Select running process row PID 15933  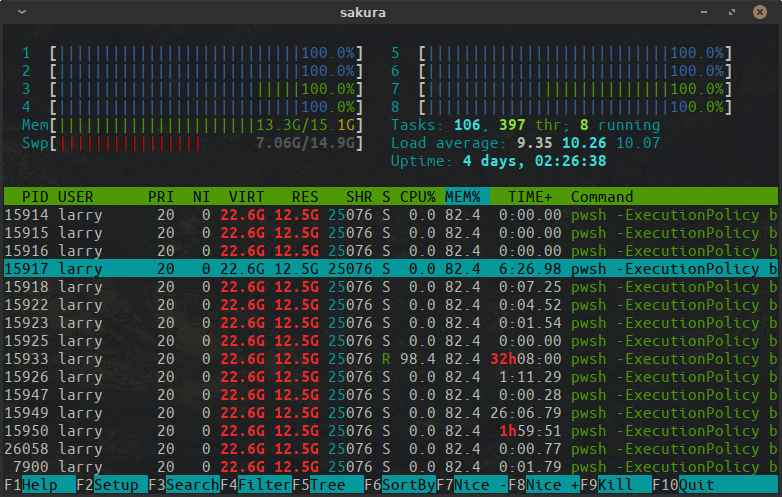pos(391,358)
